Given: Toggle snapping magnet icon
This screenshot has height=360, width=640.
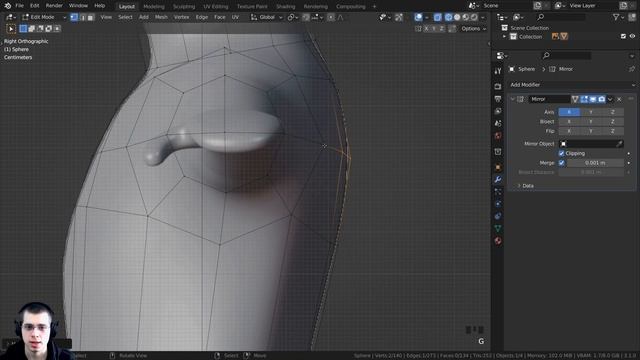Looking at the screenshot, I should [306, 17].
